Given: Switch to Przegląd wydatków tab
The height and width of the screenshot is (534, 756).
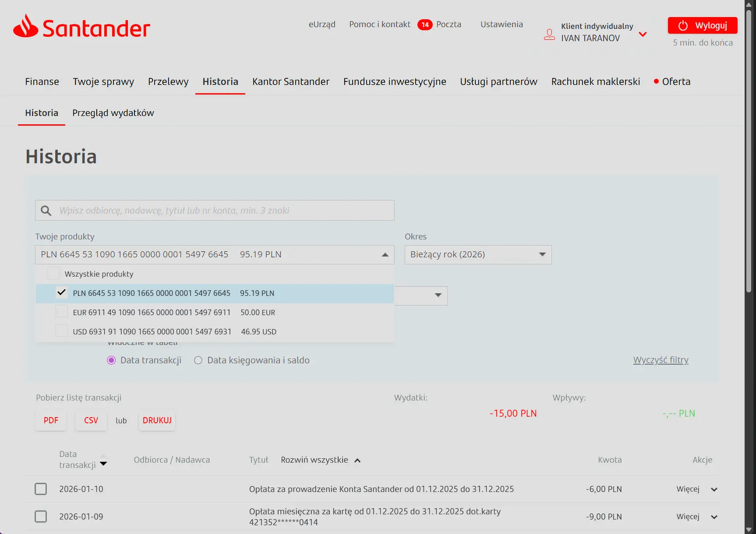Looking at the screenshot, I should (113, 113).
